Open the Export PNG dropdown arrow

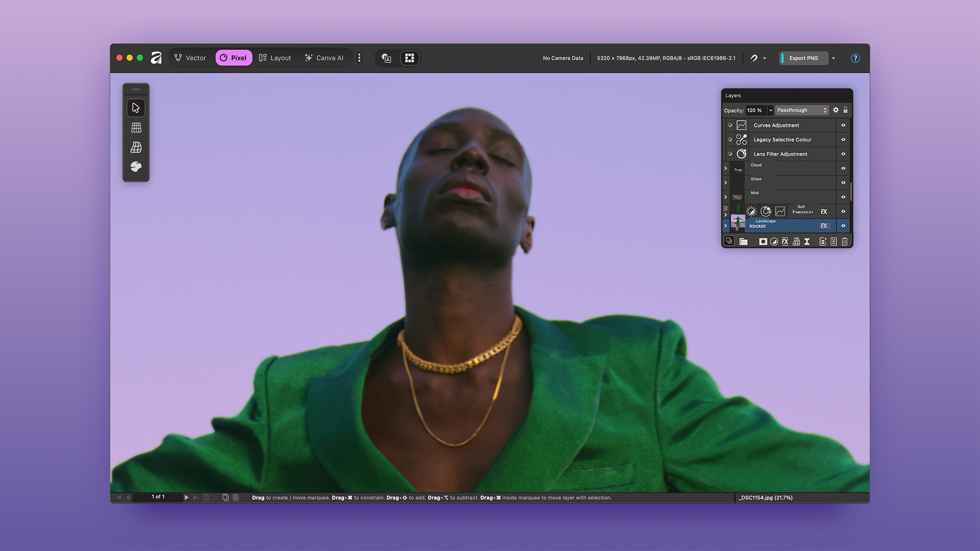click(833, 58)
